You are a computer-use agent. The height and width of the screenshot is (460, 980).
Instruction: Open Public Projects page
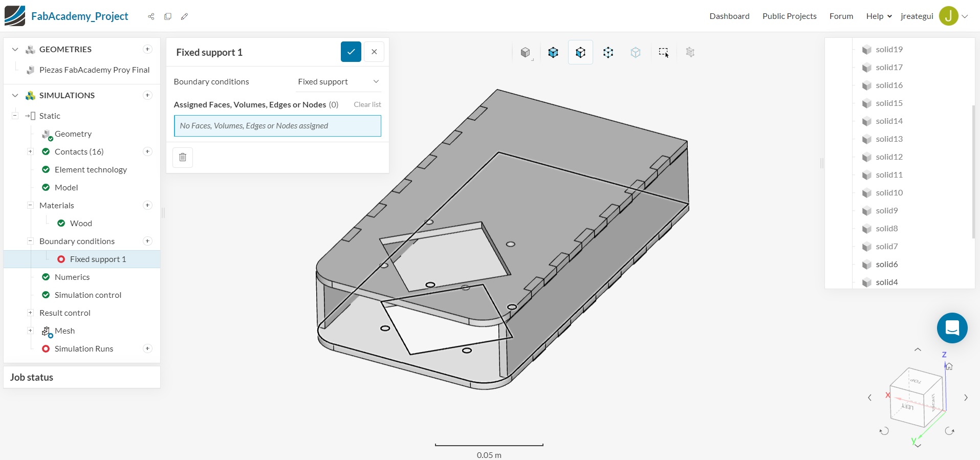click(790, 16)
